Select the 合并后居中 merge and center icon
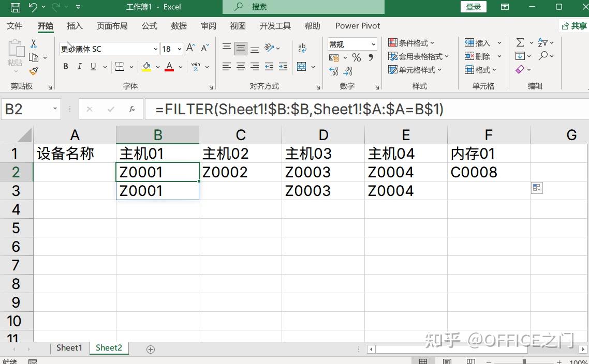The image size is (589, 364). [x=302, y=66]
